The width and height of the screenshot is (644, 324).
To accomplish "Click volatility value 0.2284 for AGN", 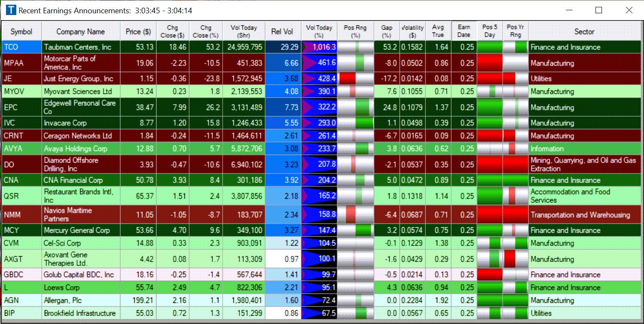I will click(412, 300).
